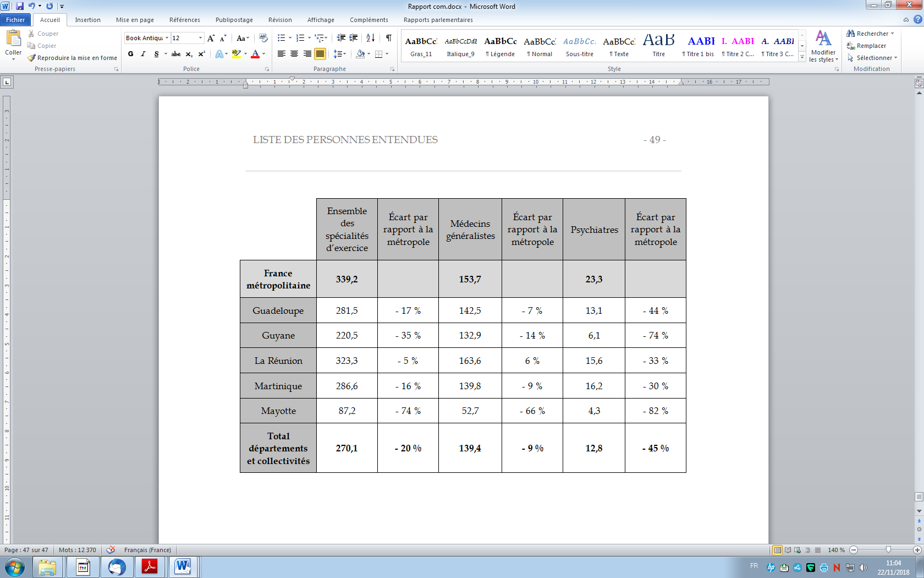Open Modifier les styles
The width and height of the screenshot is (924, 578).
click(x=823, y=46)
